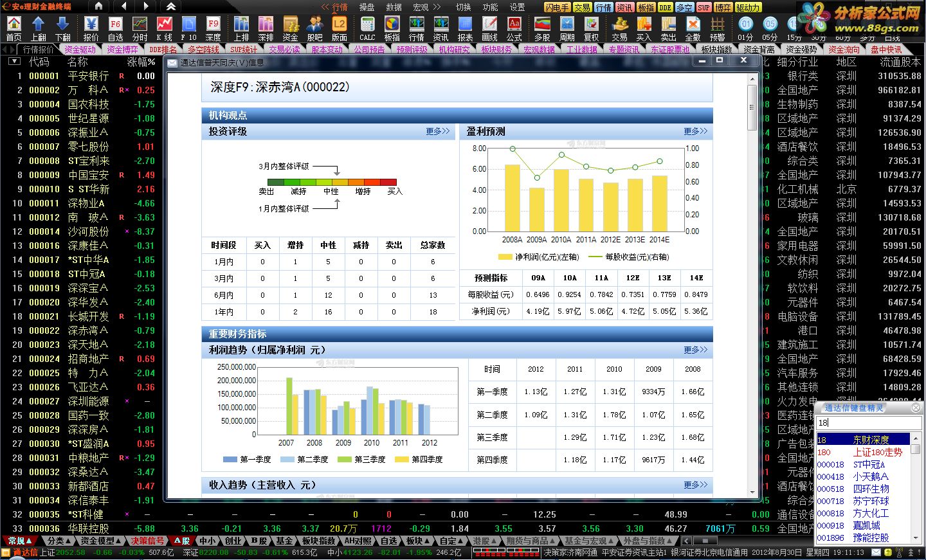926x560 pixels.
Task: Open the 首页 home toolbar icon
Action: (14, 28)
